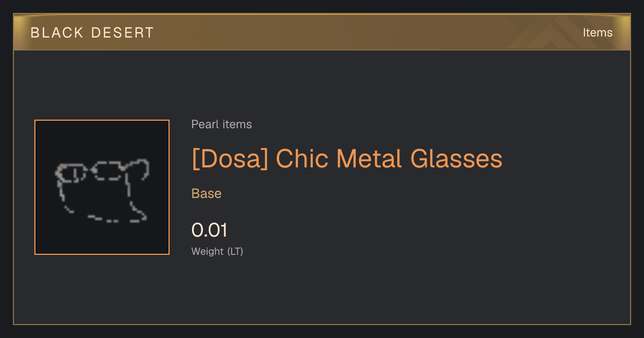Click the [Dosa] Chic Metal Glasses title
The width and height of the screenshot is (644, 338).
coord(347,159)
